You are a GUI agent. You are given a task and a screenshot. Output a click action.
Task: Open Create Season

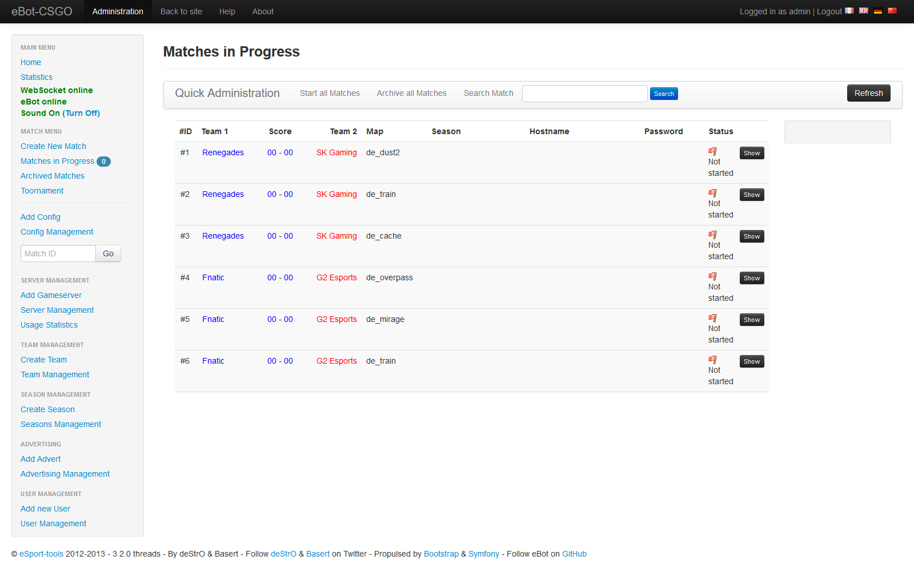(x=47, y=409)
